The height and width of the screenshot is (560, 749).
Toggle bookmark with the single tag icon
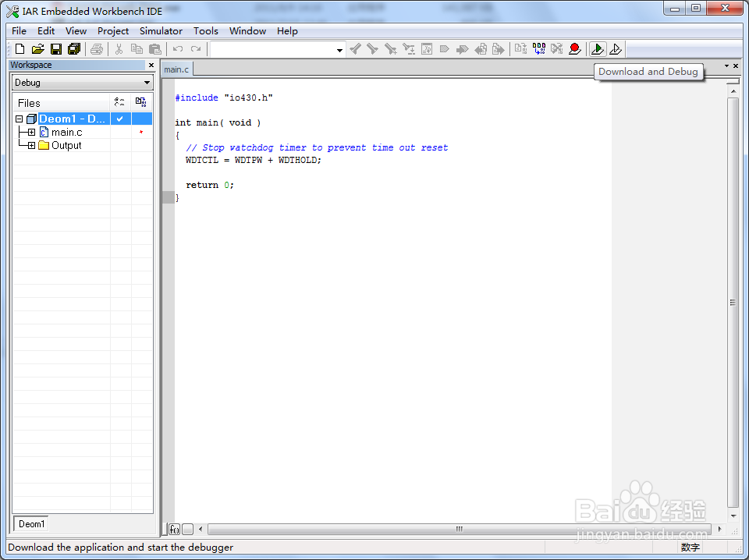click(444, 48)
